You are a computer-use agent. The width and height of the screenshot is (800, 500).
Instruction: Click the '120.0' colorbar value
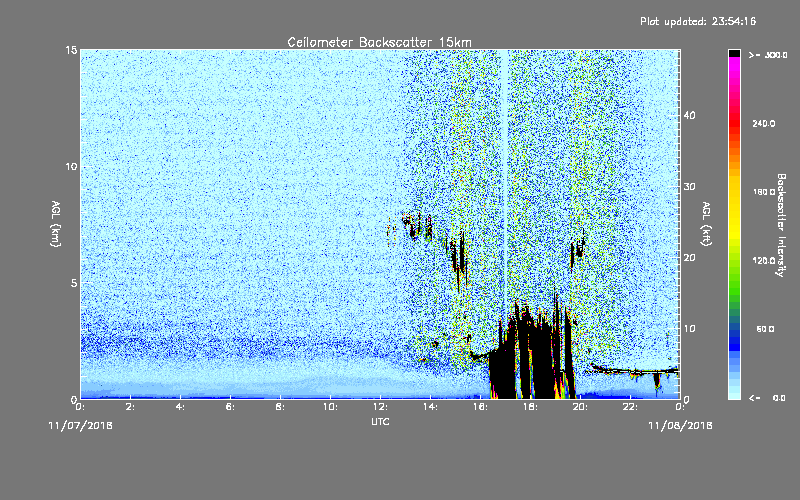point(764,261)
